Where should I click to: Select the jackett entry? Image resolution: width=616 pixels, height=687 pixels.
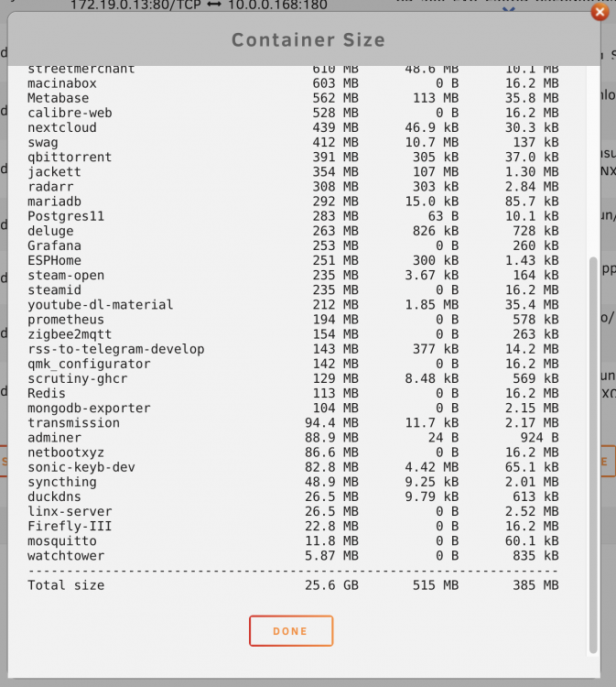(54, 172)
